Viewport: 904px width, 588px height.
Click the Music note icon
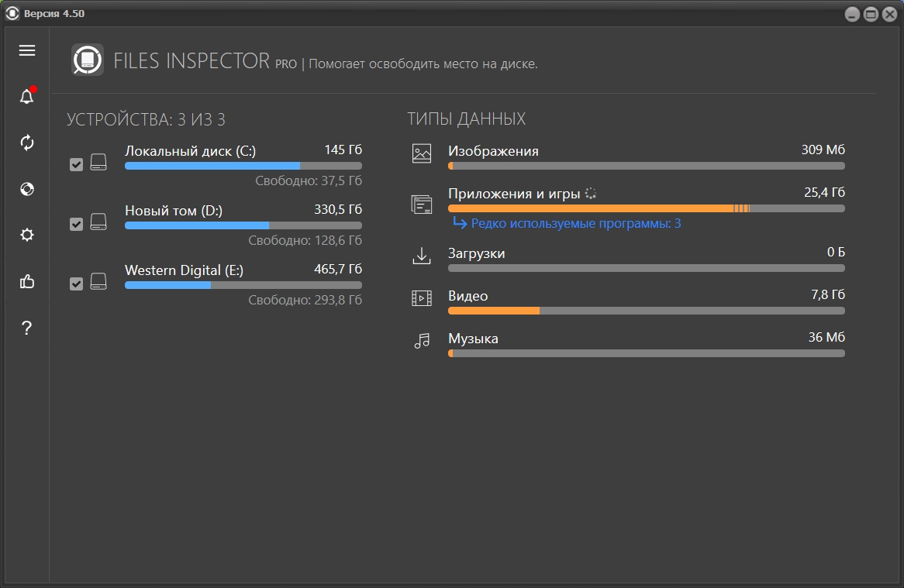[422, 341]
